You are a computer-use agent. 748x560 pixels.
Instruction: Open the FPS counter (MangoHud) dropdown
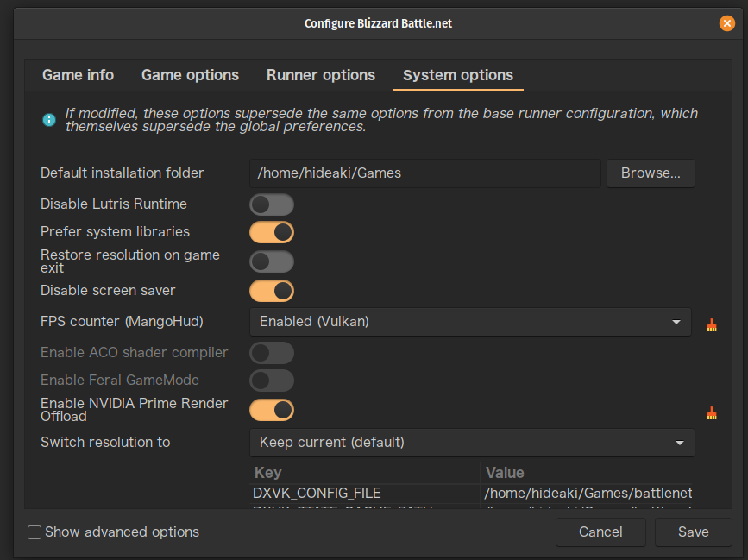click(x=470, y=322)
